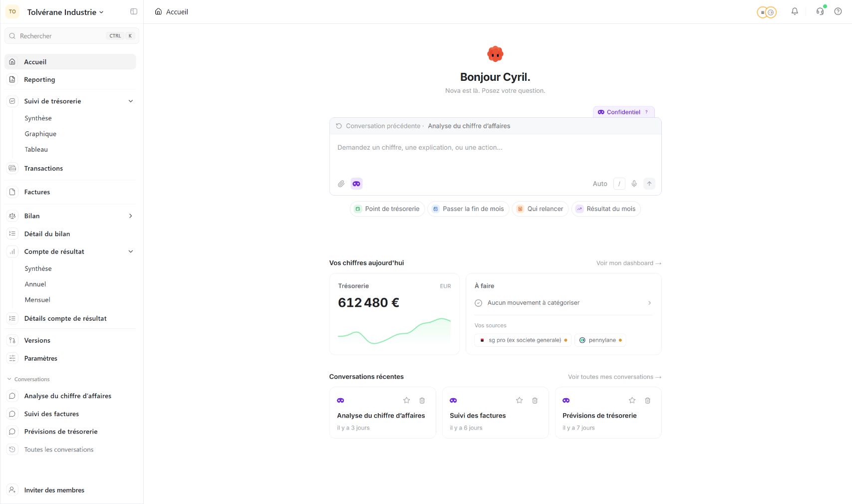852x504 pixels.
Task: Click Inviter des membres in the sidebar
Action: 70,490
